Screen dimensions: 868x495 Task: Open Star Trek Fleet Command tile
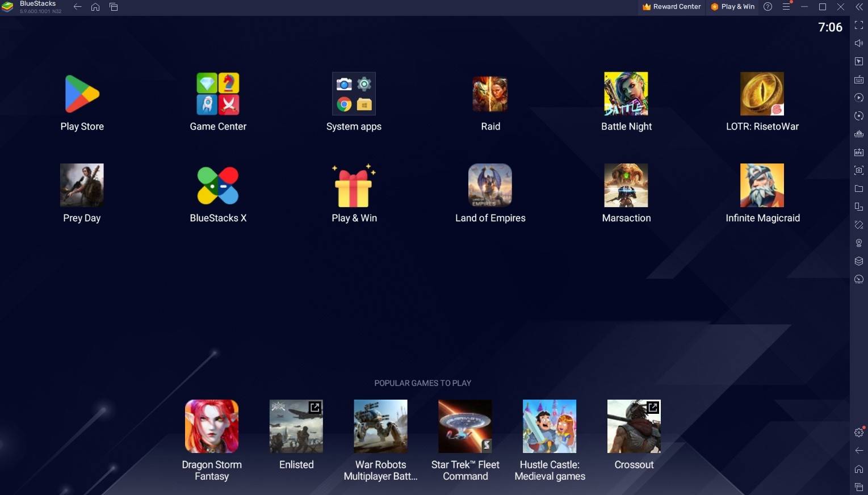465,426
